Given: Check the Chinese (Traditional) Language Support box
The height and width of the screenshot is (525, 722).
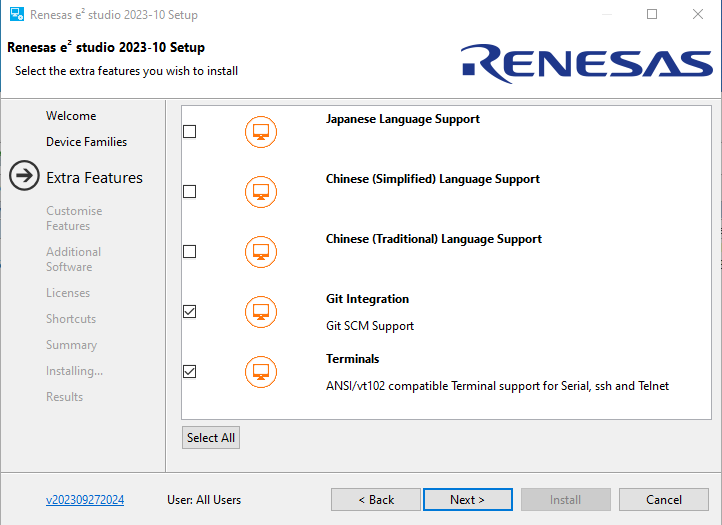Looking at the screenshot, I should click(190, 252).
